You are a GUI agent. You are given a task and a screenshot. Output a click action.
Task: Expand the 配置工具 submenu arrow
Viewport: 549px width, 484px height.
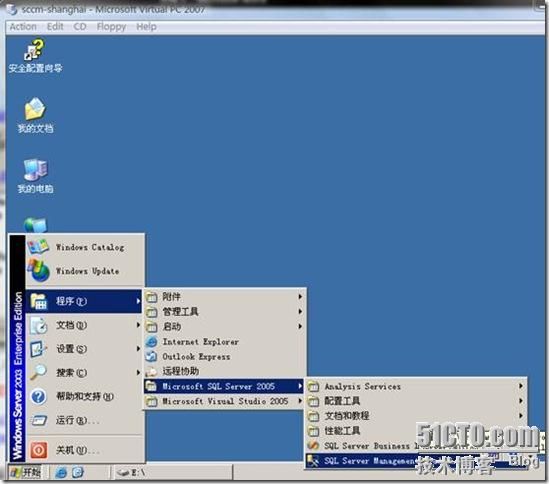coord(521,401)
